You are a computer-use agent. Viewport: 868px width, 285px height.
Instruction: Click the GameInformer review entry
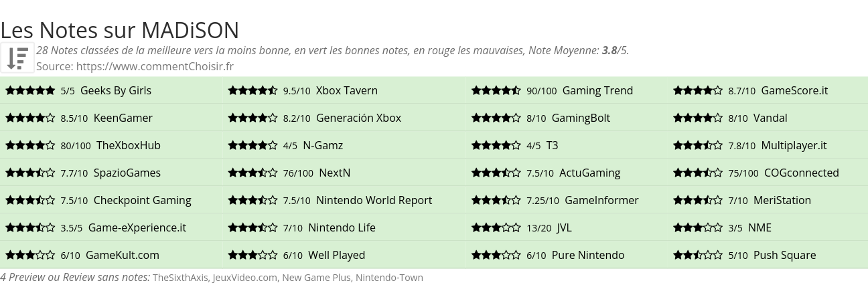[x=601, y=200]
